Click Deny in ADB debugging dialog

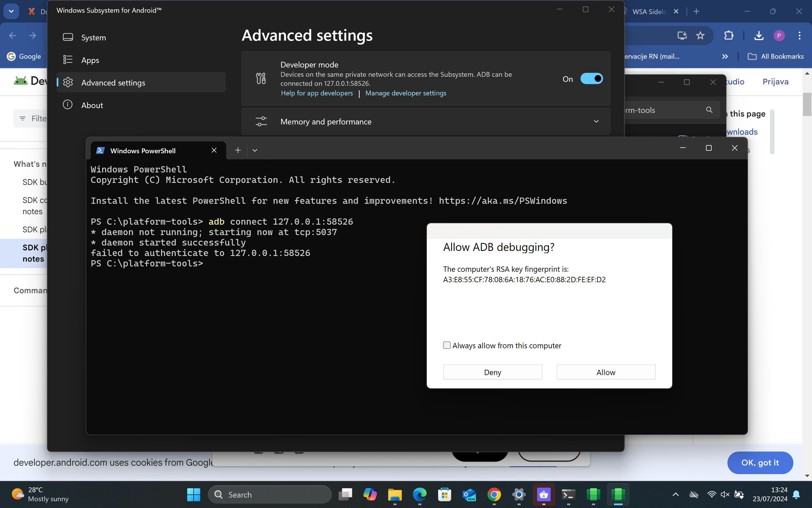click(492, 372)
